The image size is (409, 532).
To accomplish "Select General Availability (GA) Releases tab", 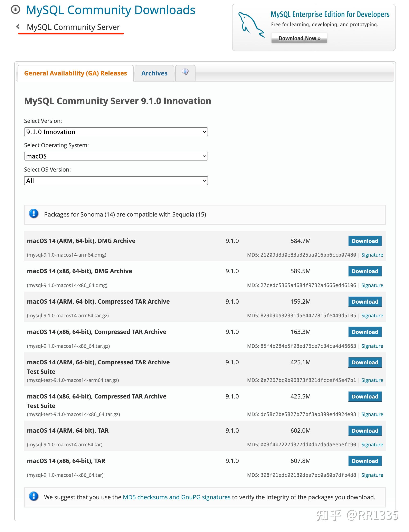I will (x=75, y=73).
